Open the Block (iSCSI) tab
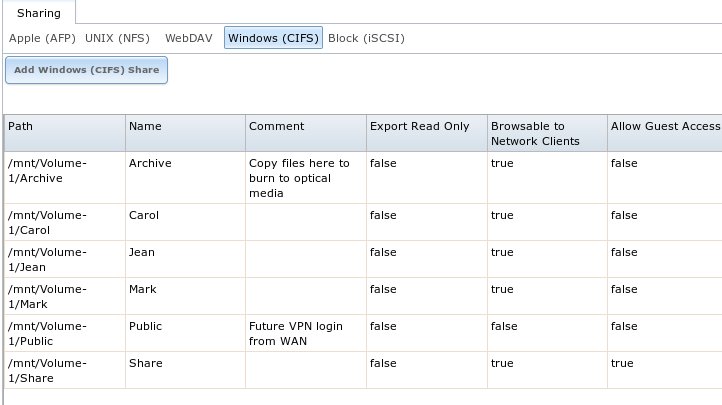Viewport: 722px width, 405px height. pyautogui.click(x=367, y=38)
